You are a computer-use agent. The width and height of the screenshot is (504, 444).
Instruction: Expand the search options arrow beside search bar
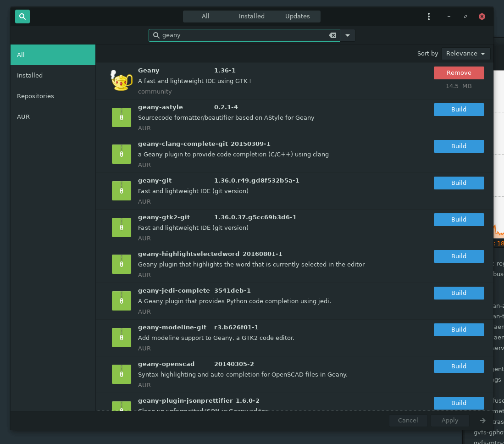click(347, 35)
